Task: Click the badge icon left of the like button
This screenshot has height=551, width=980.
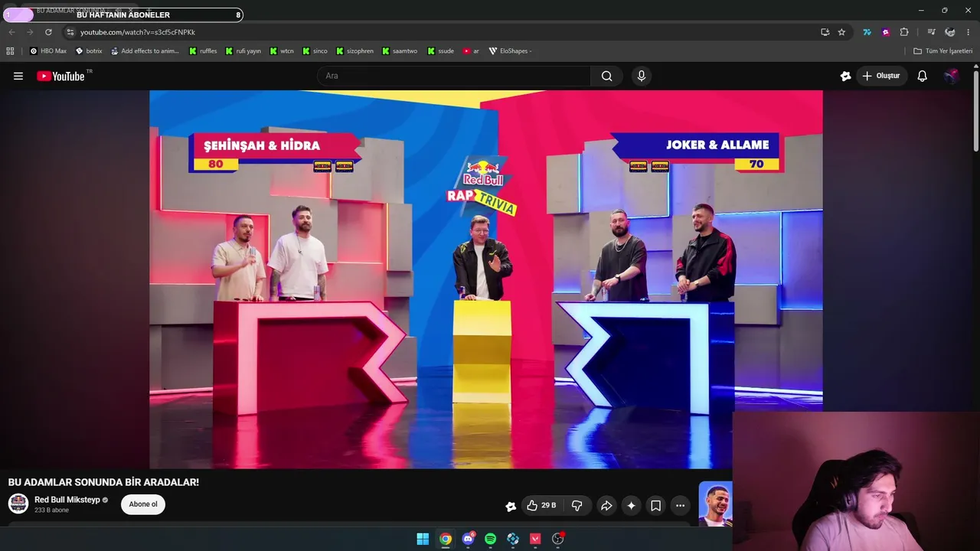Action: point(511,506)
